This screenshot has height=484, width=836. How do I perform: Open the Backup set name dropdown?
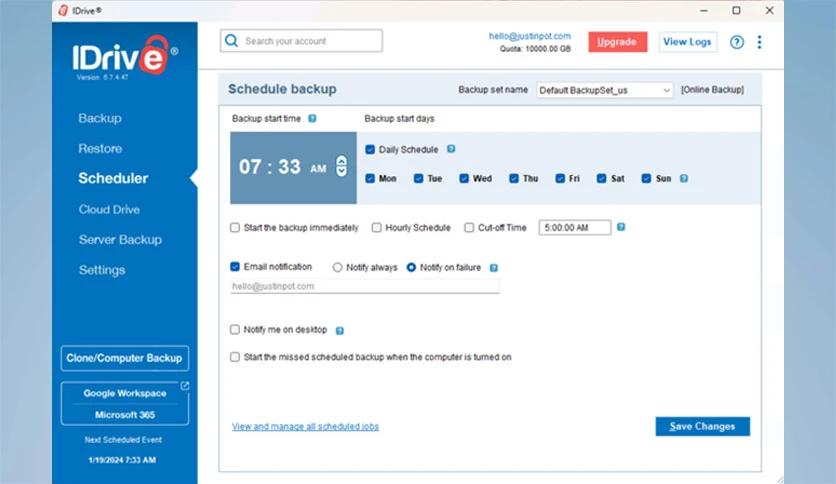click(605, 90)
